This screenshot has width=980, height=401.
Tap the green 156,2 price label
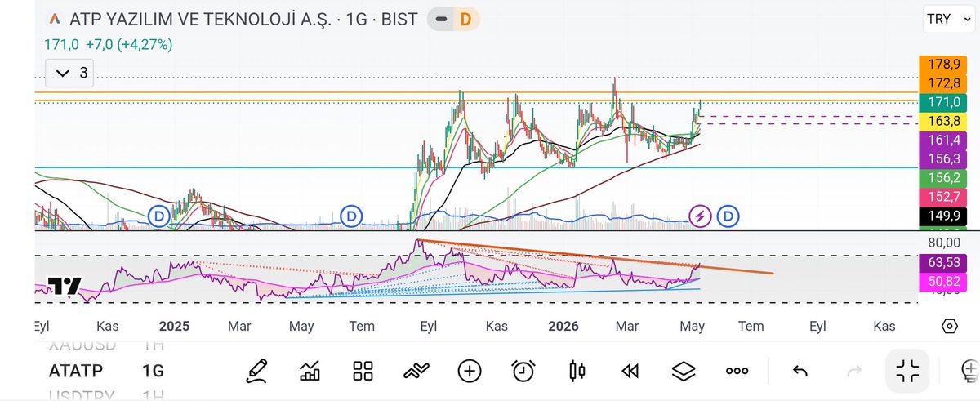[x=943, y=178]
